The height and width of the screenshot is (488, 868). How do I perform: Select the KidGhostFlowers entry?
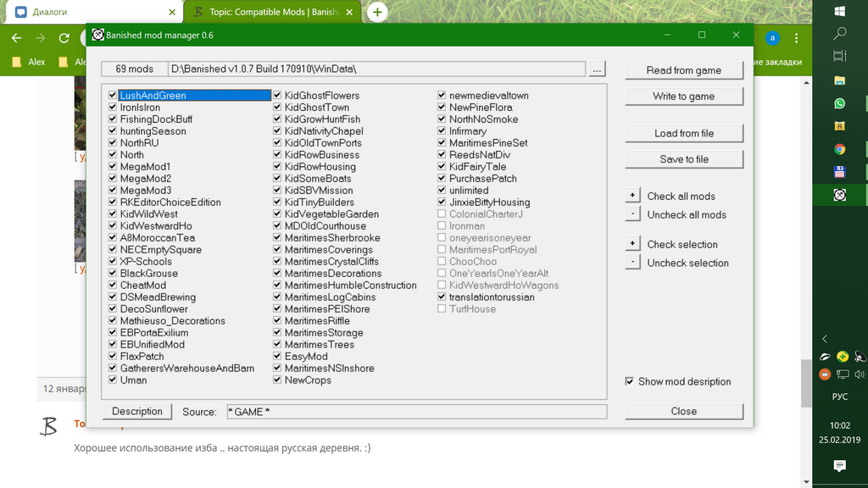pos(322,95)
